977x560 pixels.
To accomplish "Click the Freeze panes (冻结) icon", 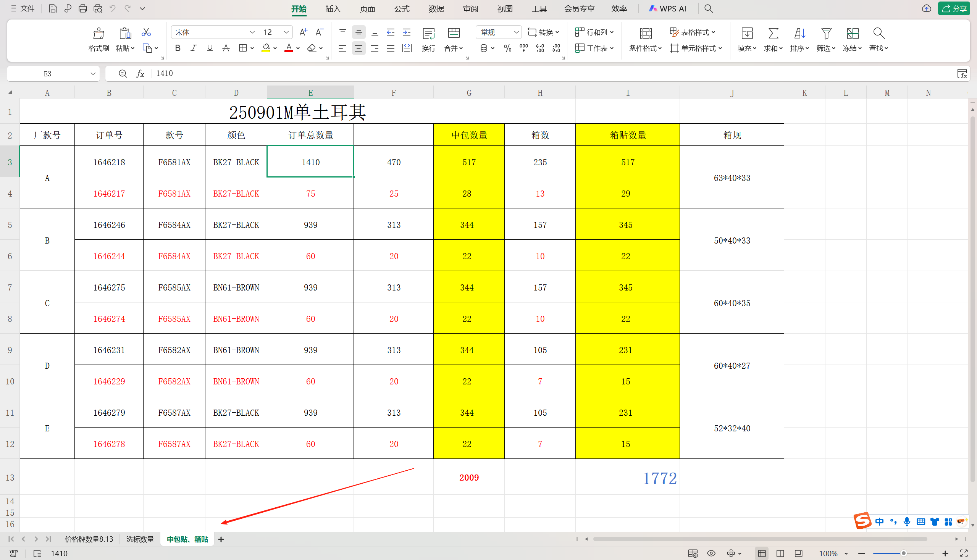I will [853, 34].
